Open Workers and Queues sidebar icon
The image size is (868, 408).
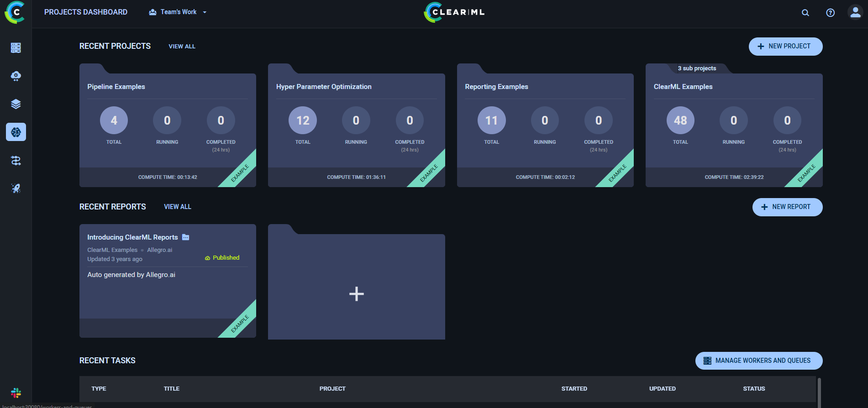16,48
